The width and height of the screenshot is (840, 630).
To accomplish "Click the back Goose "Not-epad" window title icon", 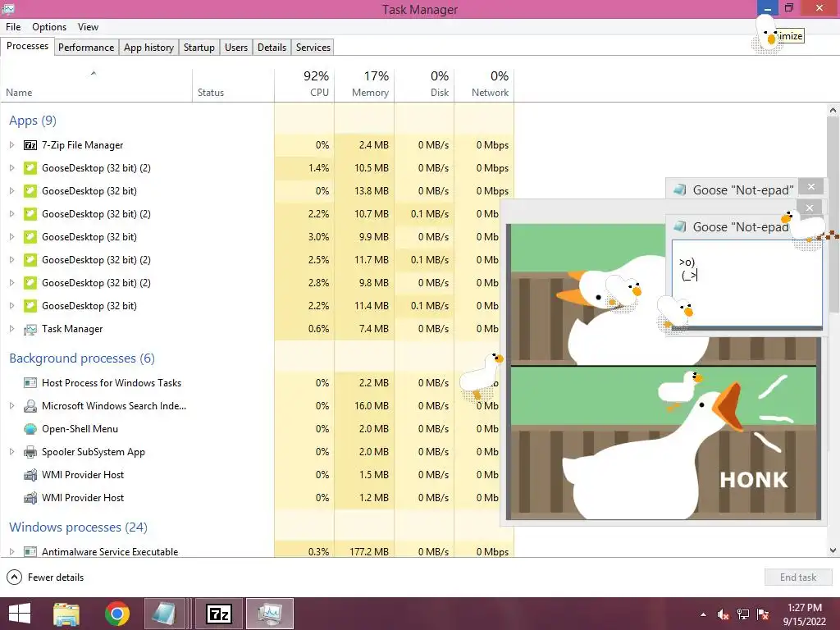I will point(680,189).
